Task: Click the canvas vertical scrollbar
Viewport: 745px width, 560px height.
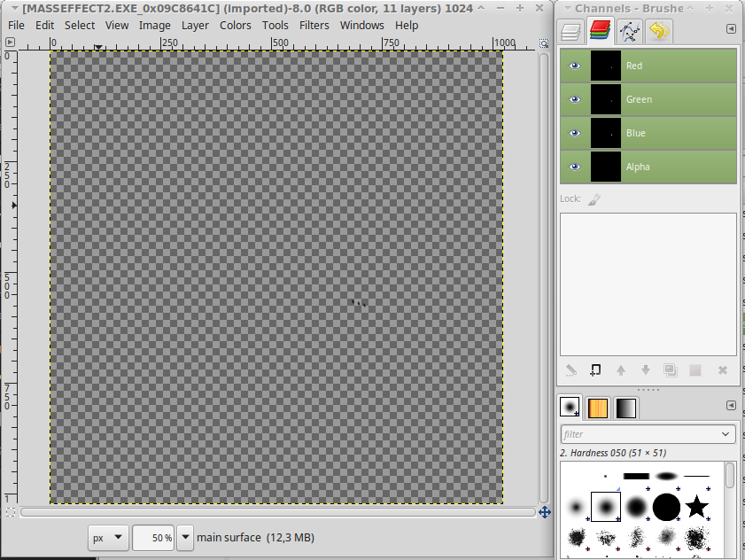Action: pos(544,277)
